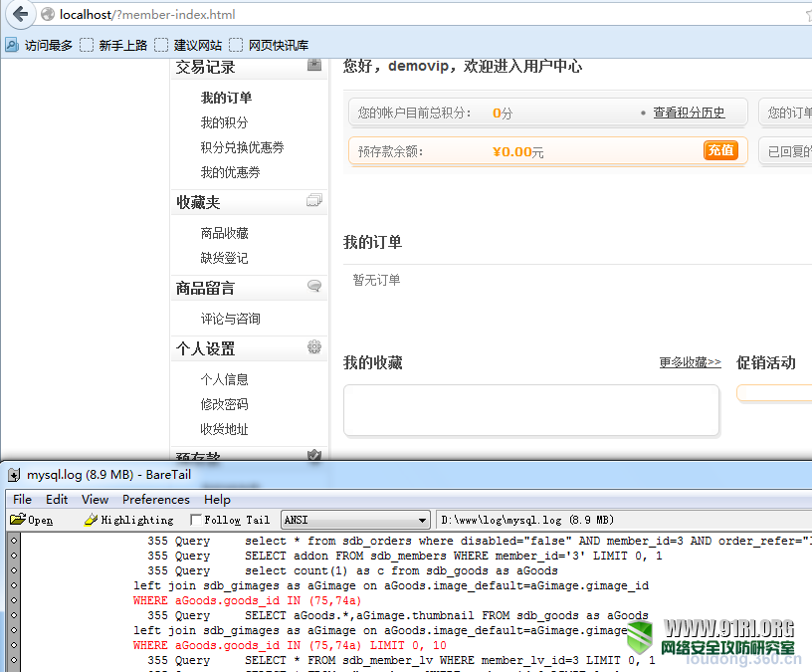Open the BareTail Preferences menu
This screenshot has height=672, width=812.
tap(156, 500)
